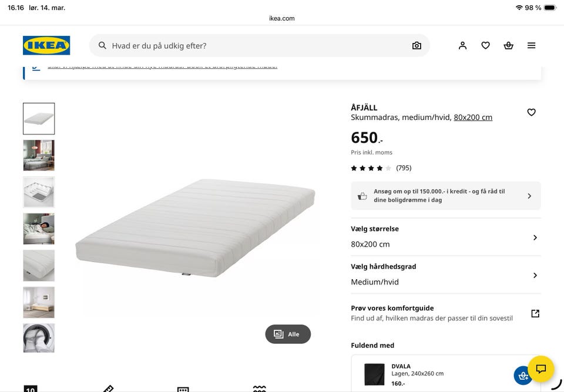Add DVALA sheet to basket
The width and height of the screenshot is (564, 392).
pos(522,376)
